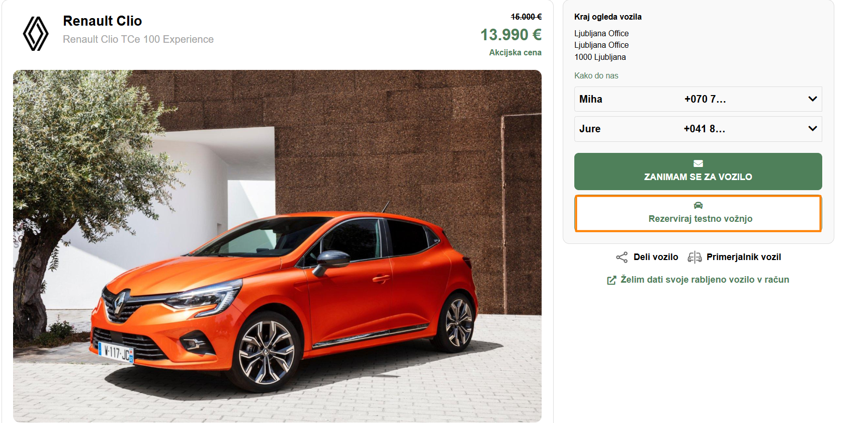This screenshot has width=868, height=423.
Task: Expand Miha contact chevron
Action: [x=812, y=99]
